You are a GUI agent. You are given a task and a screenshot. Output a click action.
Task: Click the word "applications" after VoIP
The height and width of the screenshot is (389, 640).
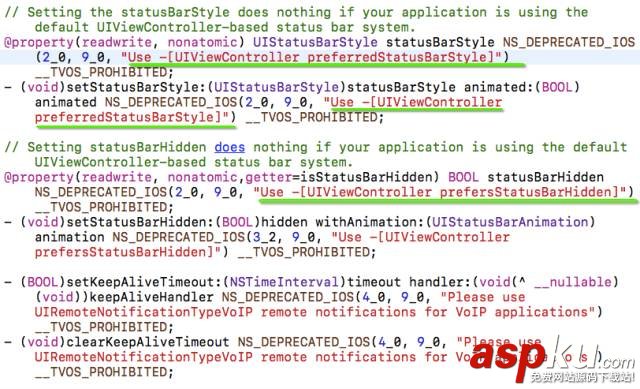541,312
